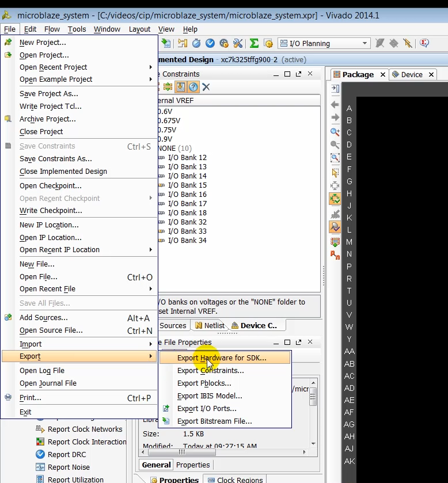Click the Zoom Out magnifier in Package toolbar
This screenshot has width=448, height=483.
[335, 144]
